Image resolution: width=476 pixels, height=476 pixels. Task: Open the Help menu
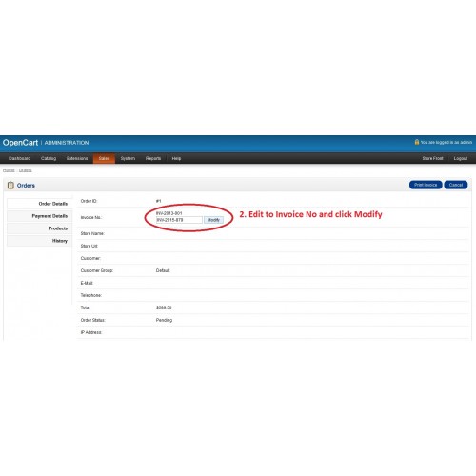pos(176,158)
